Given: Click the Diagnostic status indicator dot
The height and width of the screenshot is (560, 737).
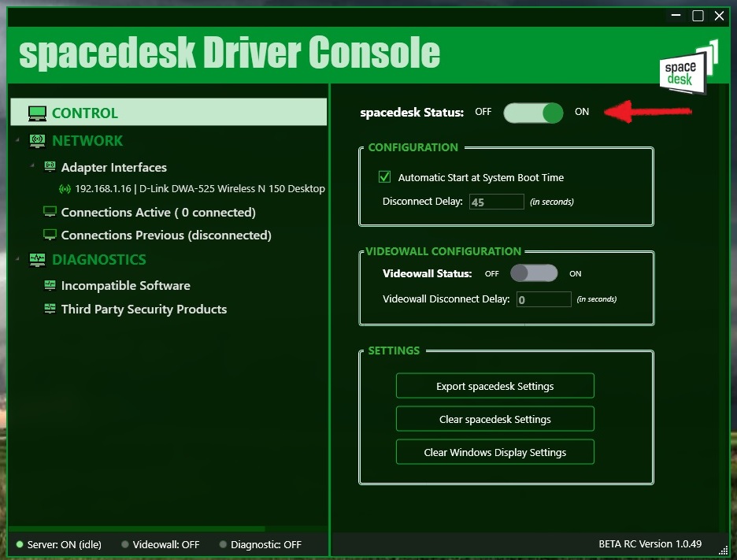Looking at the screenshot, I should (x=223, y=544).
